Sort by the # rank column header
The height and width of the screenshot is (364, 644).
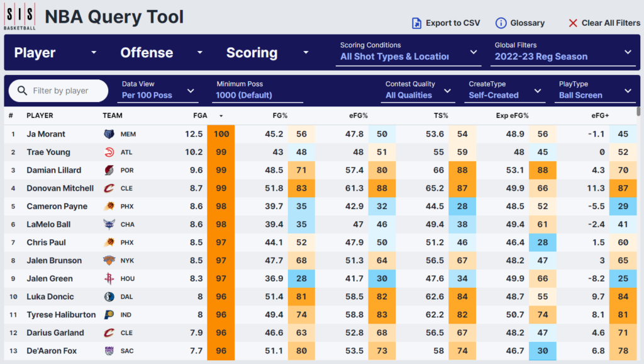11,116
